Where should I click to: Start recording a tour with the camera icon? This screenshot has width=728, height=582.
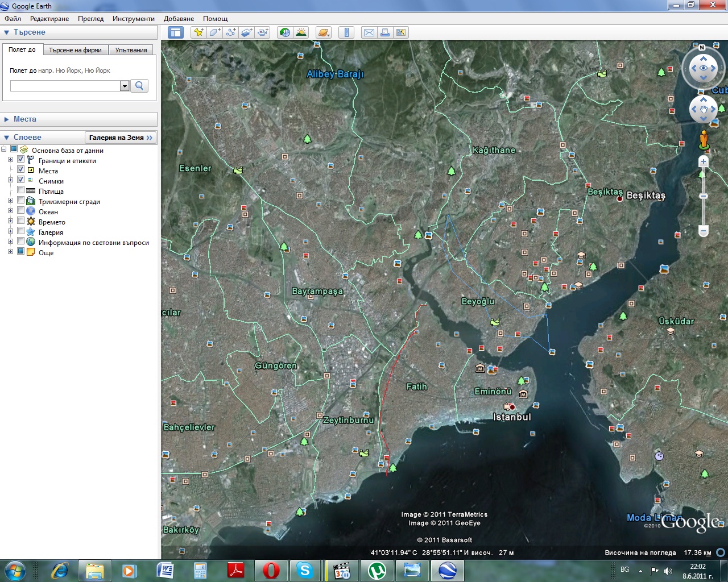click(262, 32)
